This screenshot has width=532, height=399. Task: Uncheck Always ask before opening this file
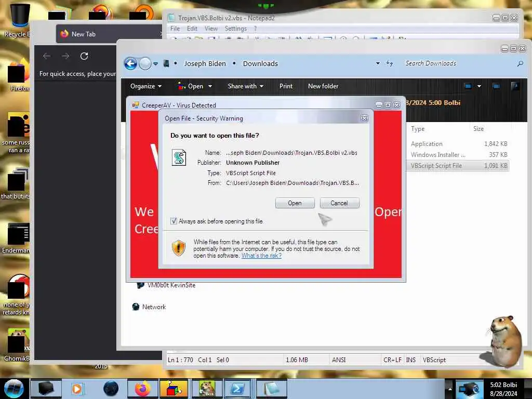tap(174, 221)
